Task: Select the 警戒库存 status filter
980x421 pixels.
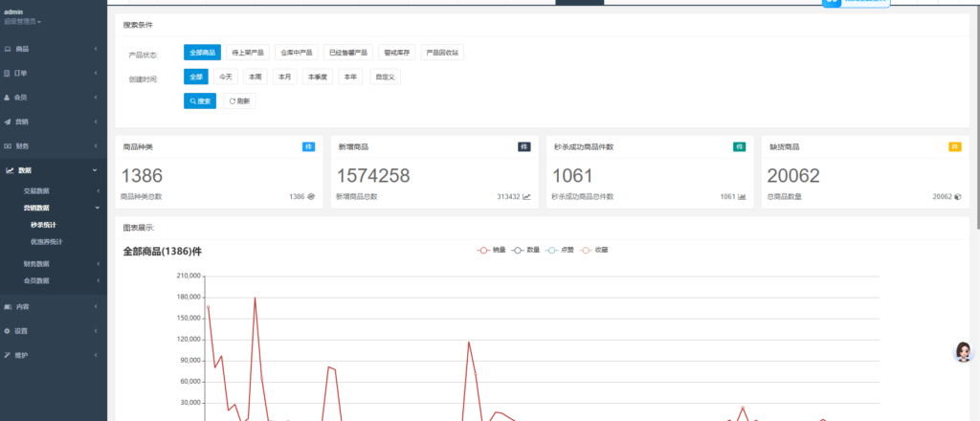Action: [x=397, y=53]
